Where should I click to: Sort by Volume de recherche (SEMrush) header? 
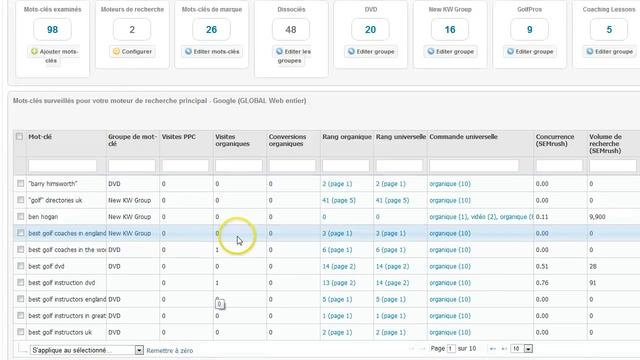coord(605,144)
